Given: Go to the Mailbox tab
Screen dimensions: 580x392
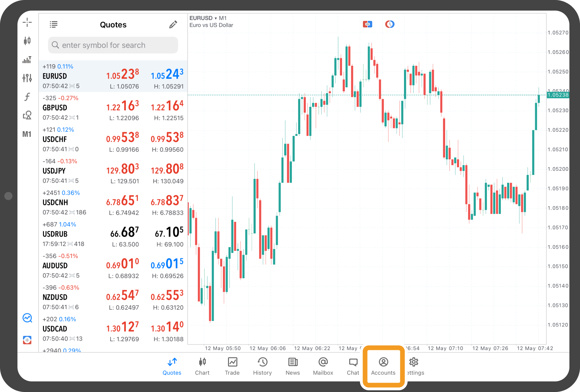Looking at the screenshot, I should pos(323,366).
